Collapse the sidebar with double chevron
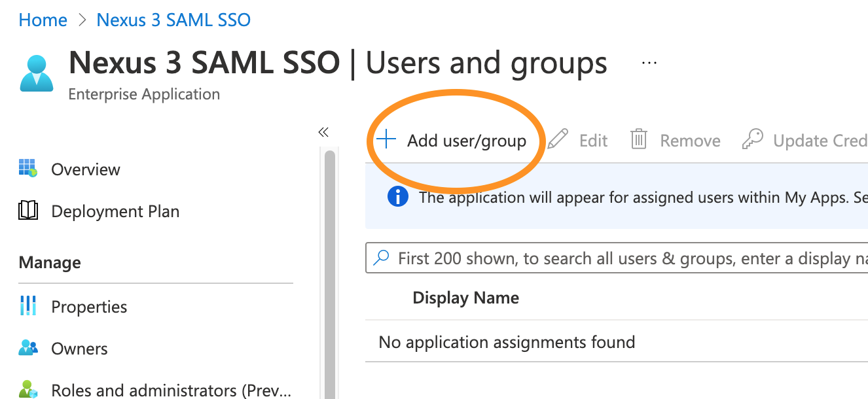 [323, 133]
